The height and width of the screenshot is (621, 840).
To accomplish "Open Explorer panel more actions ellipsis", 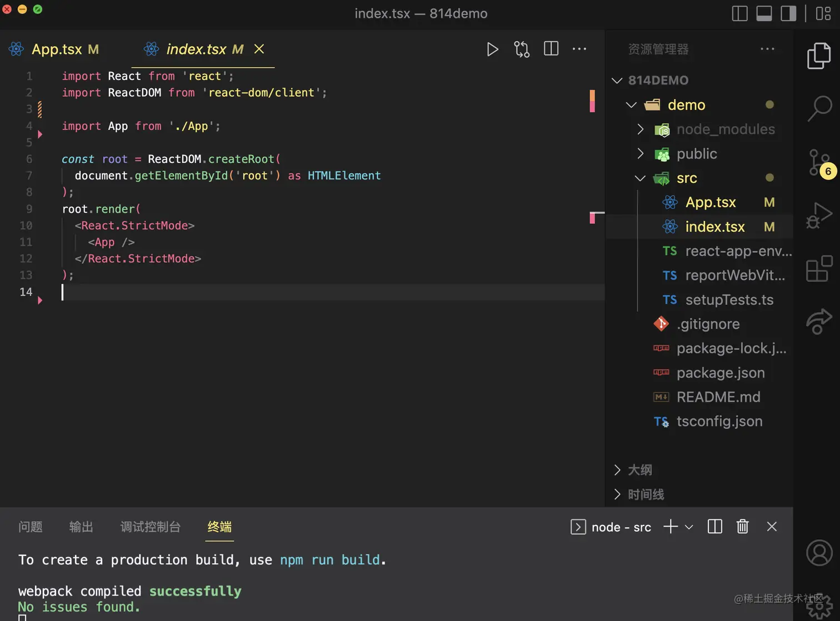I will (767, 49).
